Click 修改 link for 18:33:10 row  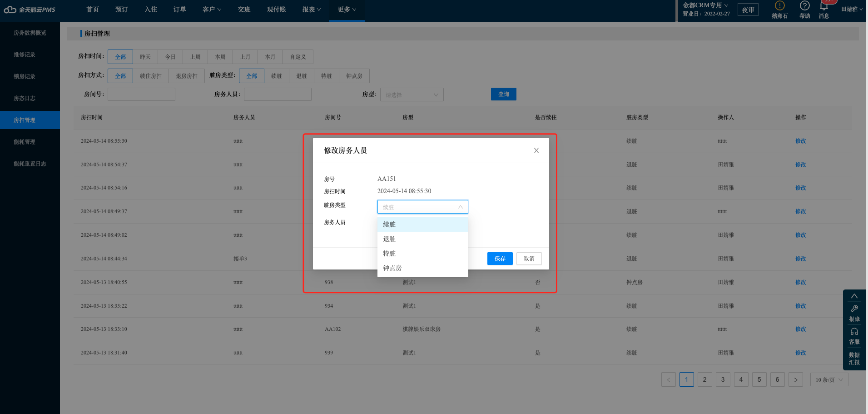pos(801,329)
